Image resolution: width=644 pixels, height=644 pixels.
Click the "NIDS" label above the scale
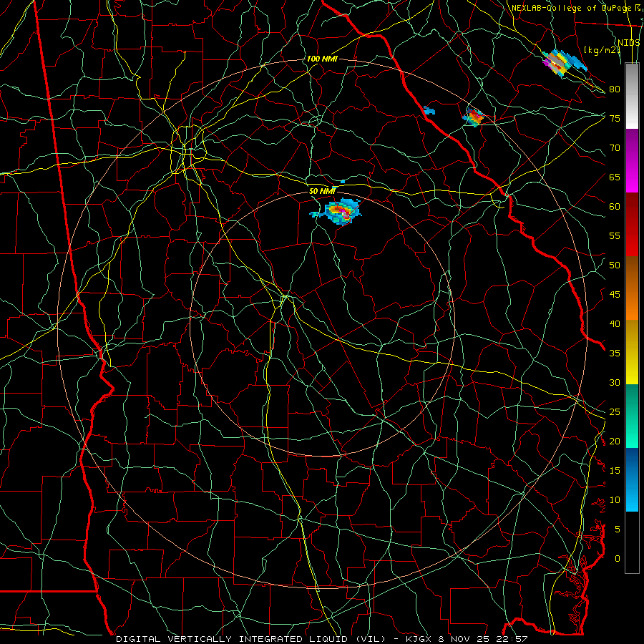pyautogui.click(x=628, y=43)
